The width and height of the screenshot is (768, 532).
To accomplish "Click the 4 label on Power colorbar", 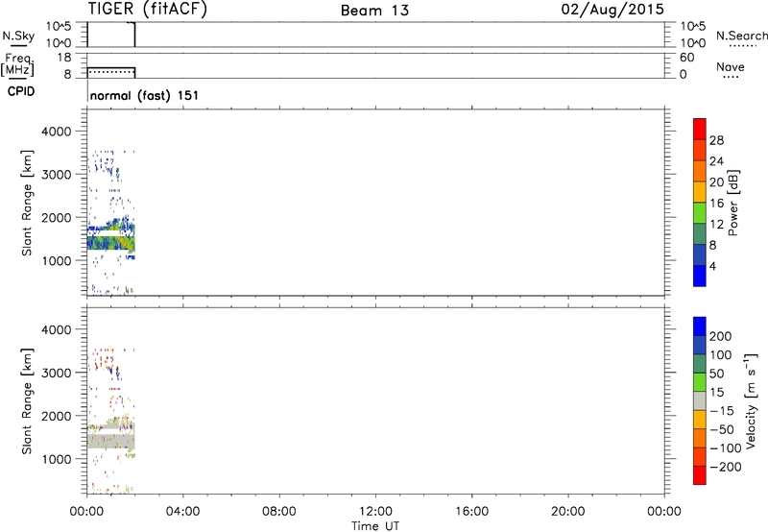I will (712, 266).
